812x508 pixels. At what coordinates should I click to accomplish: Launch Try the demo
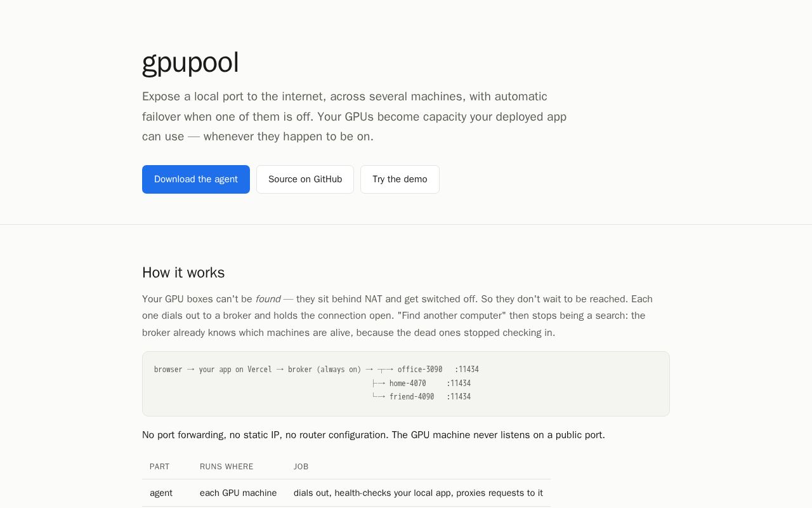[400, 179]
